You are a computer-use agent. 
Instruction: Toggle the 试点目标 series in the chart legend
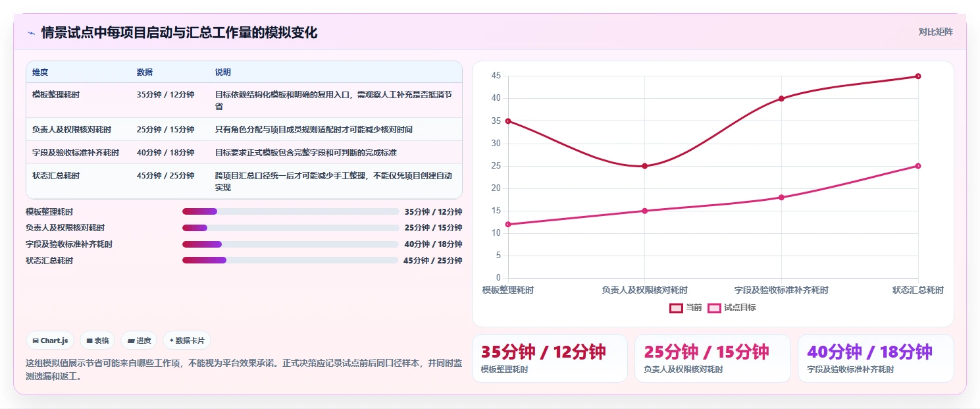(x=732, y=308)
